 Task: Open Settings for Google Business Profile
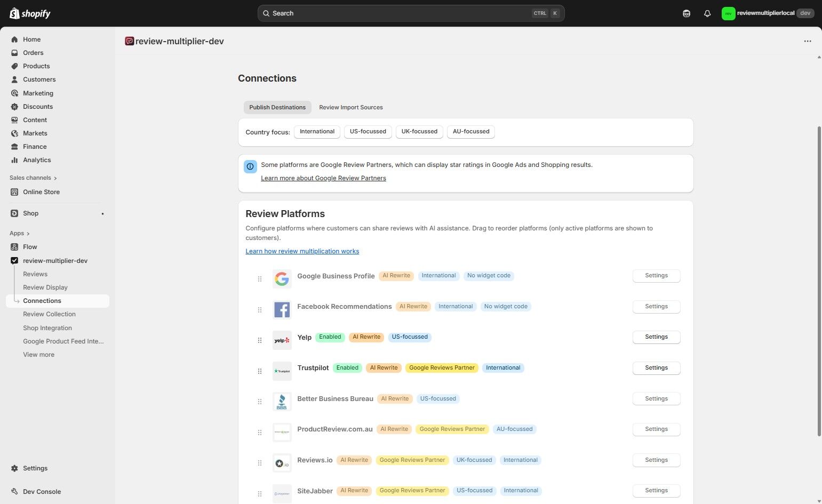657,276
